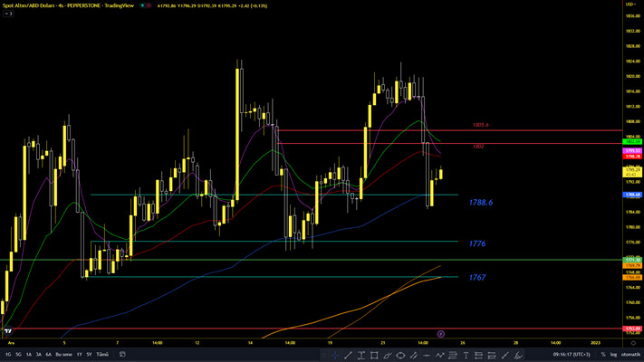This screenshot has height=362, width=644.
Task: Set range to Bu sene
Action: coord(63,354)
